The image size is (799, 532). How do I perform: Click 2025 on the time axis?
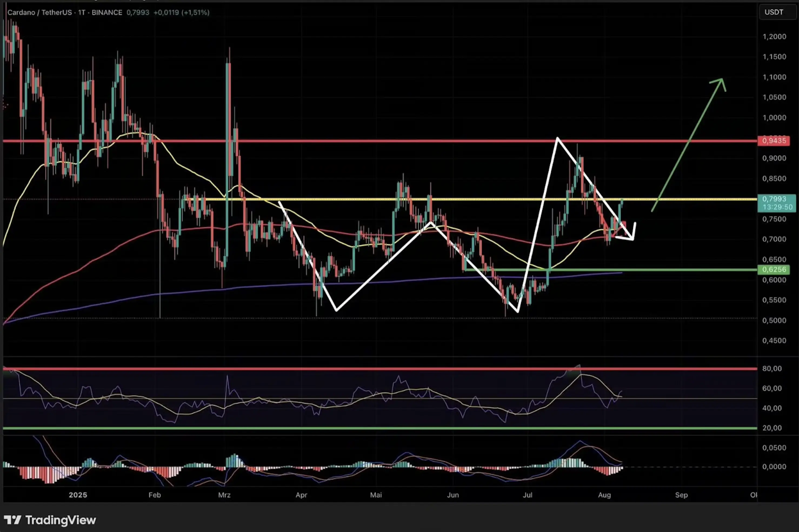[x=78, y=495]
